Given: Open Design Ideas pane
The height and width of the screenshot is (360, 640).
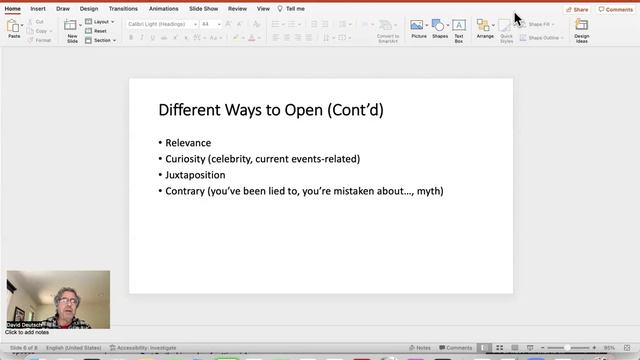Looking at the screenshot, I should pyautogui.click(x=581, y=31).
